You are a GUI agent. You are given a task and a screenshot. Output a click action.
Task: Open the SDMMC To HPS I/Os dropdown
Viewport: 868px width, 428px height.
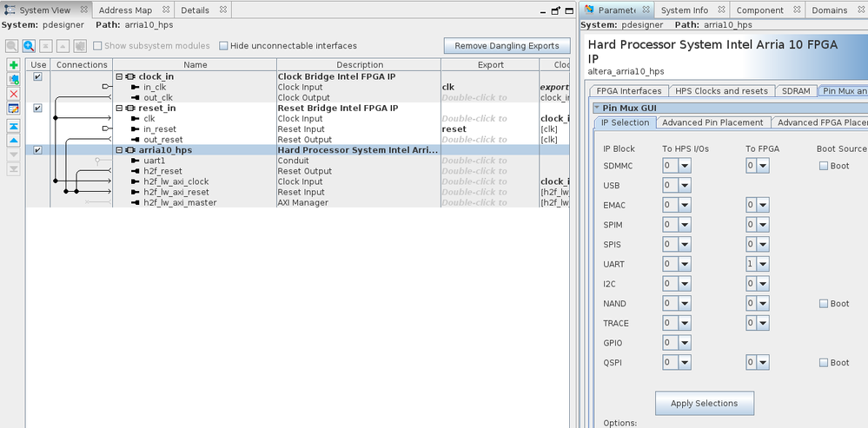point(685,166)
